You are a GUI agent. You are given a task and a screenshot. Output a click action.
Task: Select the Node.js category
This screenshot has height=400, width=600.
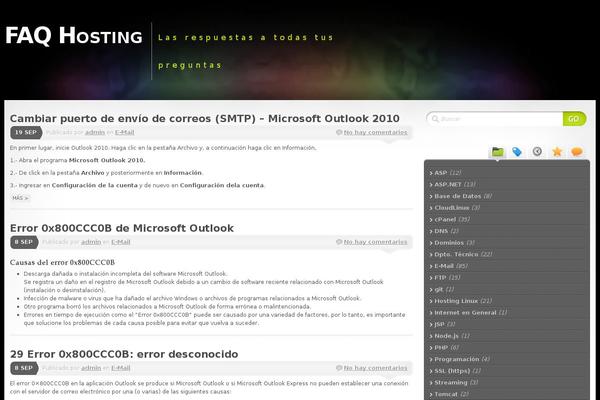coord(446,336)
